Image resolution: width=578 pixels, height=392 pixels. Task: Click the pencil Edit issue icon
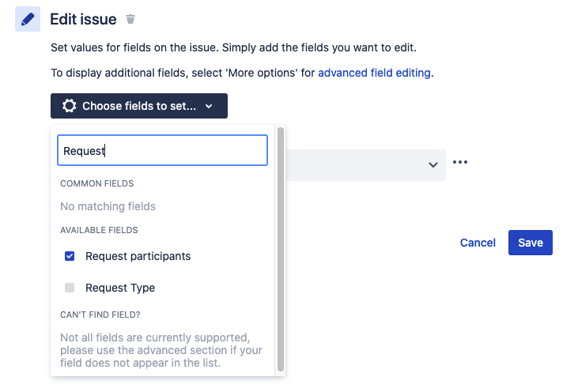(28, 19)
